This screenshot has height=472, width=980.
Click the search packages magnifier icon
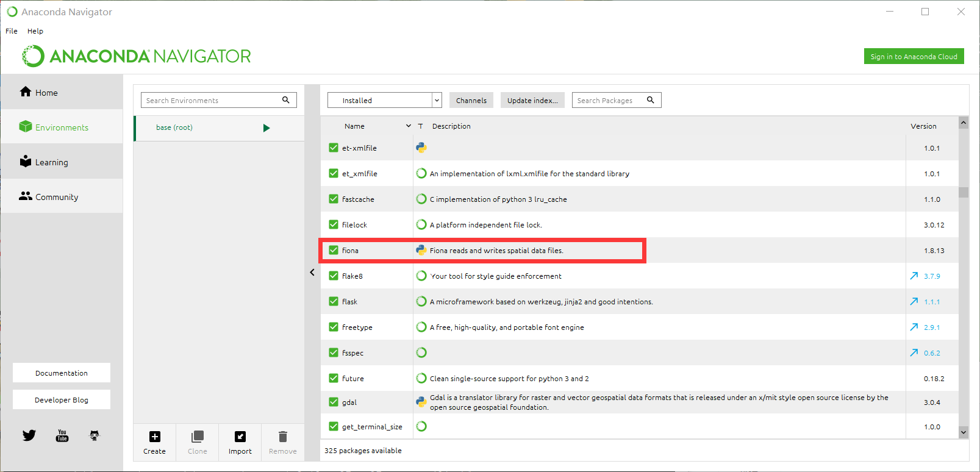[x=650, y=100]
